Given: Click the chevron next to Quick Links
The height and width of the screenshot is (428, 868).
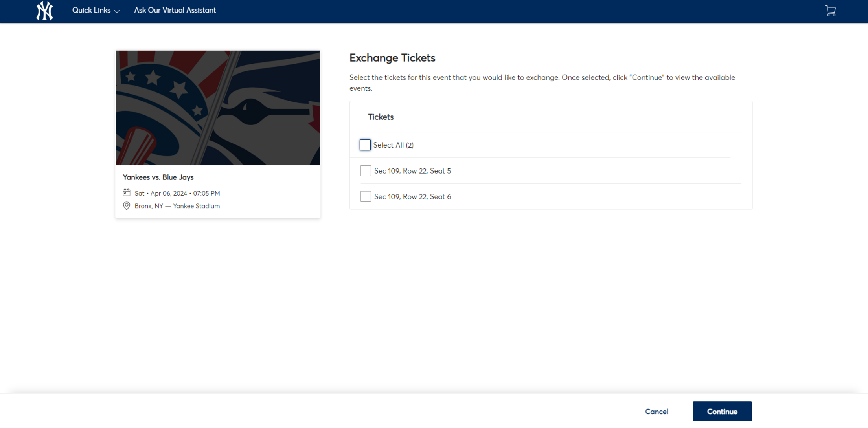Looking at the screenshot, I should [x=117, y=12].
